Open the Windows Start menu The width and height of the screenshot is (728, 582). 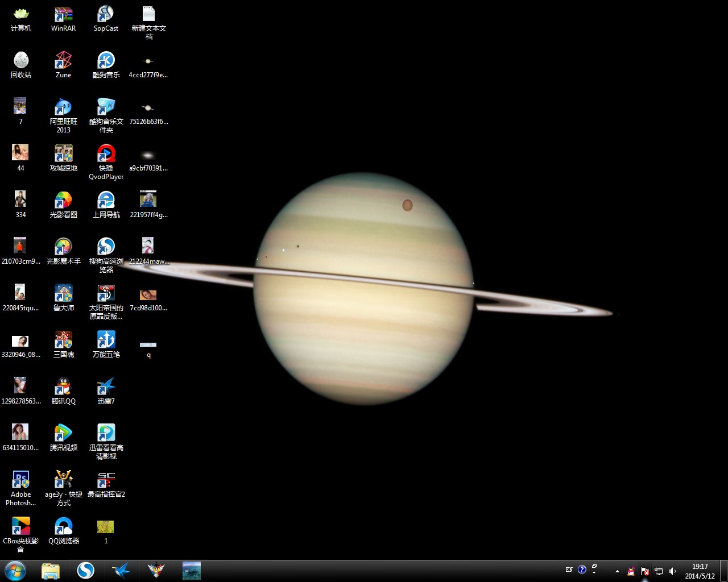click(x=15, y=571)
